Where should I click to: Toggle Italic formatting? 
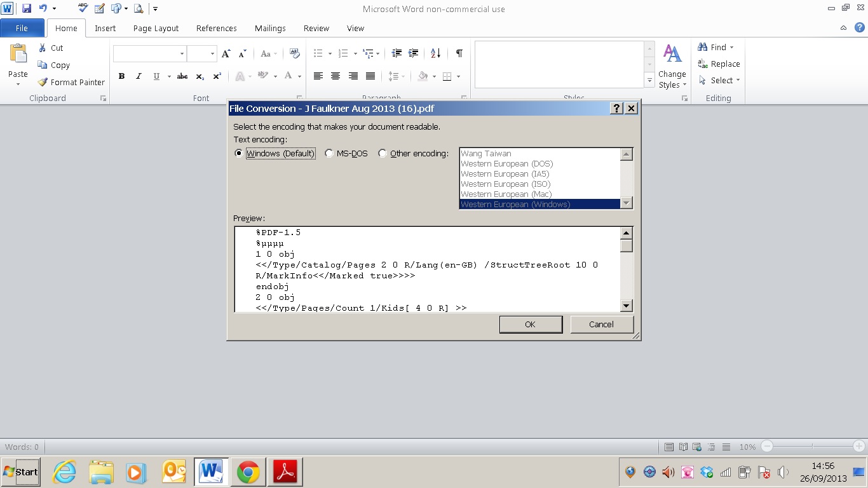[139, 76]
